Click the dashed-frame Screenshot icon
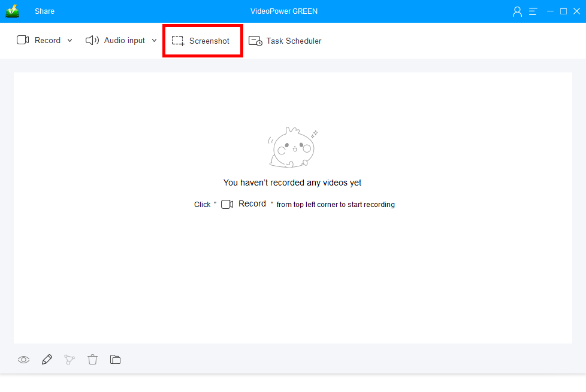This screenshot has width=586, height=392. click(x=177, y=40)
